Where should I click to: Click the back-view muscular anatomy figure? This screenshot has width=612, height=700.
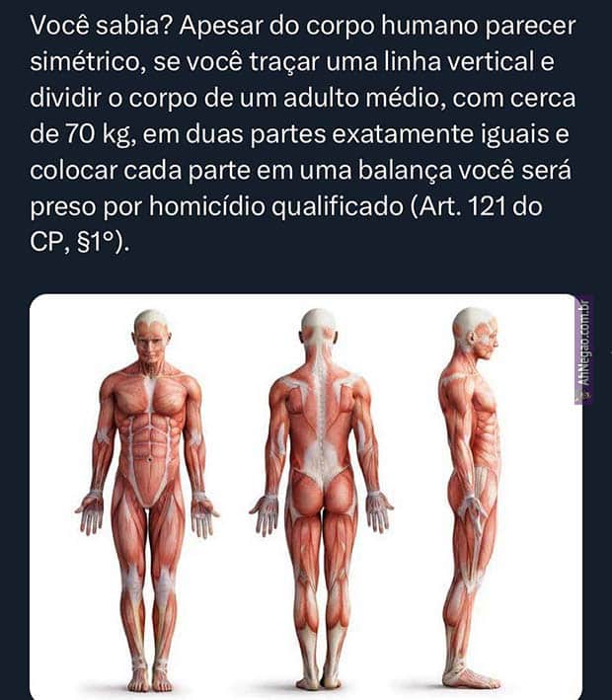(322, 500)
